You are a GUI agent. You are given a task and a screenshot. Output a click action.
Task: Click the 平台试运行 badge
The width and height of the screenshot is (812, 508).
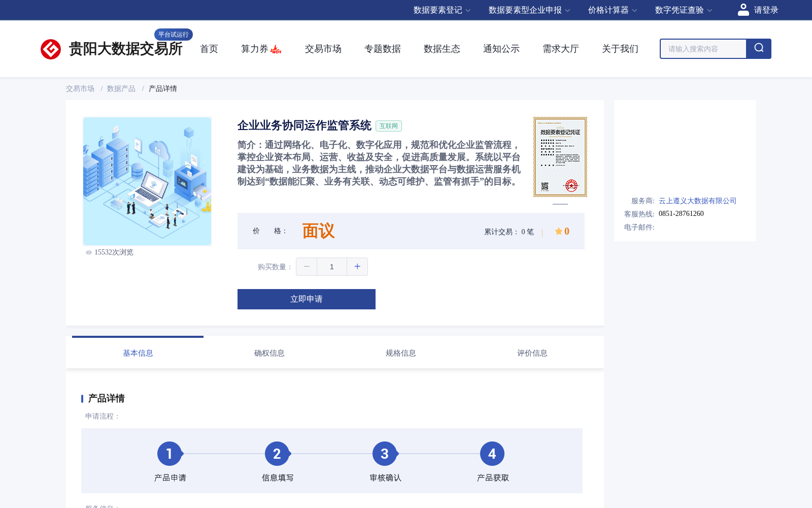174,35
